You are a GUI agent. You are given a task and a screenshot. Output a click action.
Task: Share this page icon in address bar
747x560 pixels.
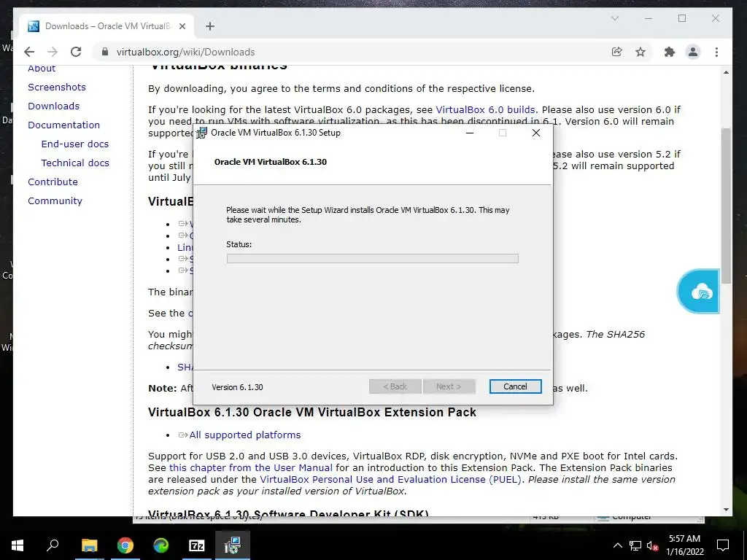click(x=616, y=52)
